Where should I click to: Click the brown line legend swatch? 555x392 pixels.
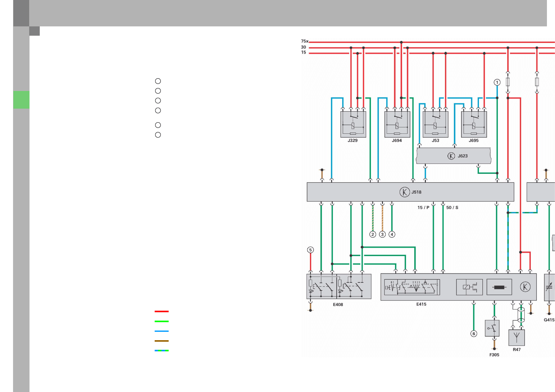click(x=161, y=341)
